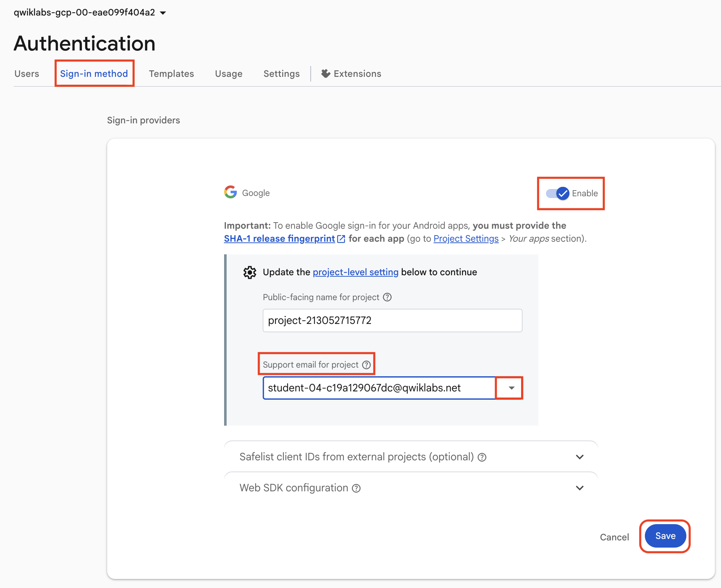Open the SHA-1 release fingerprint link
Image resolution: width=721 pixels, height=588 pixels.
279,238
